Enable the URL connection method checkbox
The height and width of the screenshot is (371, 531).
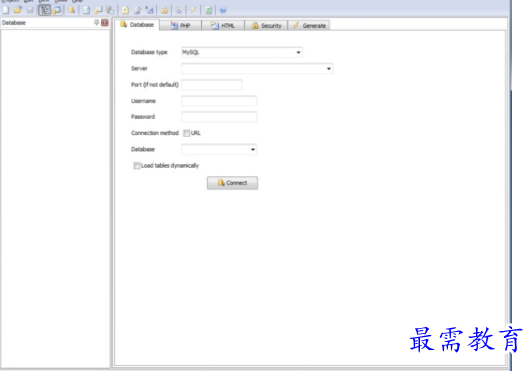[x=187, y=133]
